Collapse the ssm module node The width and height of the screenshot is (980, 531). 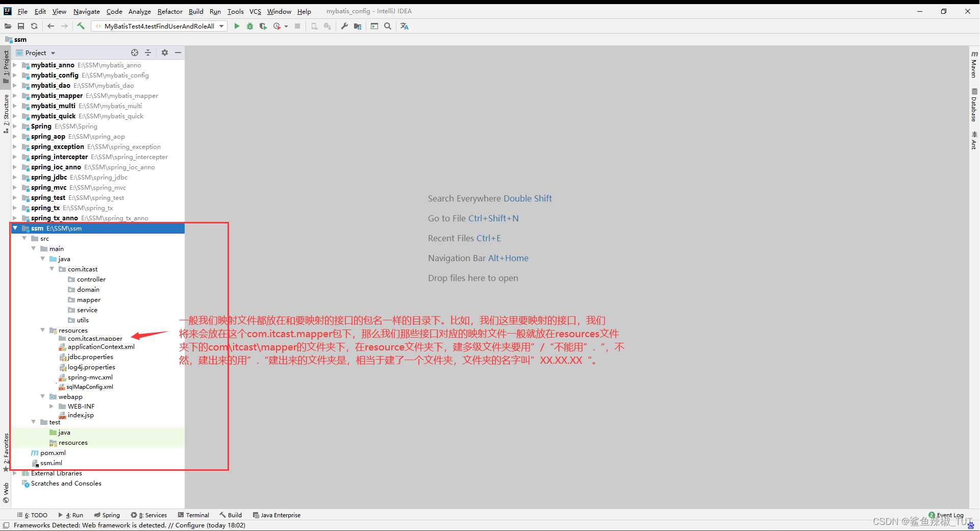pos(15,228)
